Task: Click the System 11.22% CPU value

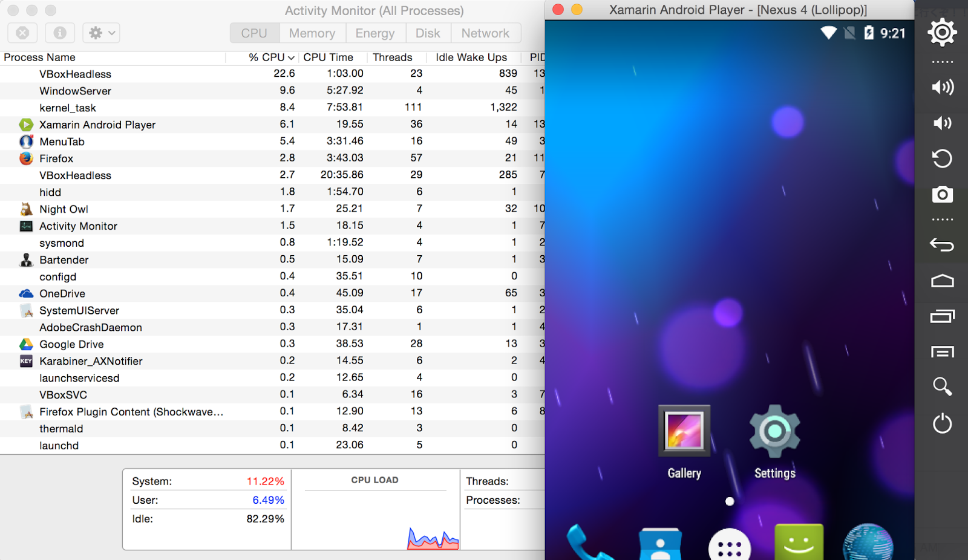Action: tap(265, 481)
